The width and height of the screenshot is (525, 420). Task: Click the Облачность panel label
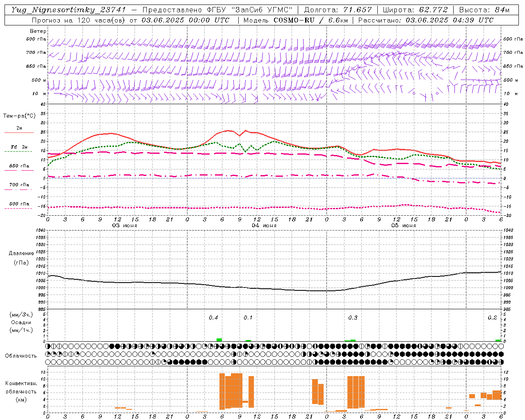pyautogui.click(x=21, y=356)
